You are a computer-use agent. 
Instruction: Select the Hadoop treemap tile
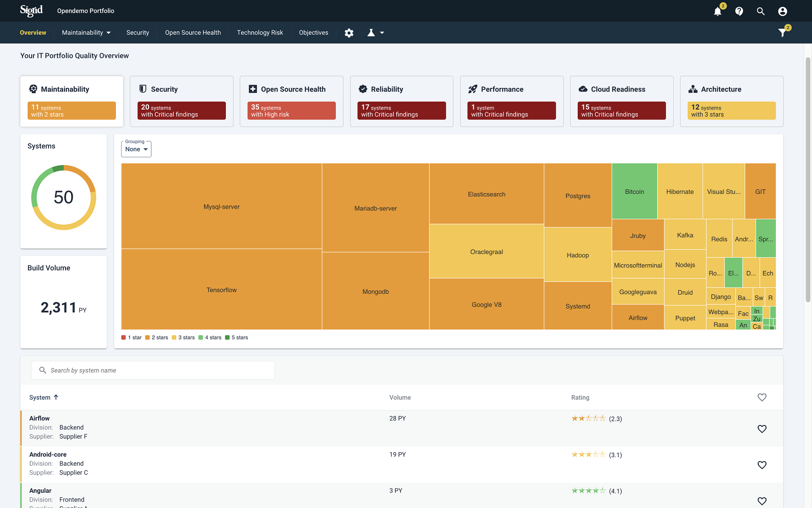click(578, 255)
